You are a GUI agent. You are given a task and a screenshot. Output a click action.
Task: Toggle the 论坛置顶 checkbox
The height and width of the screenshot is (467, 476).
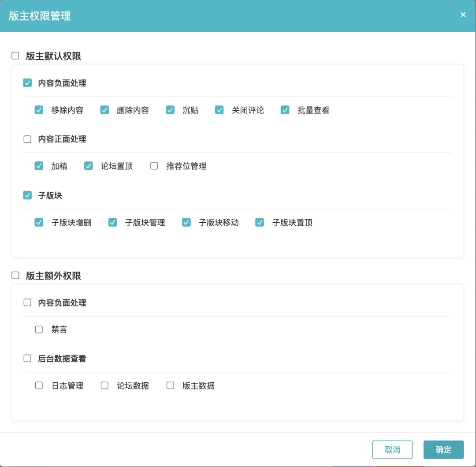(x=88, y=166)
